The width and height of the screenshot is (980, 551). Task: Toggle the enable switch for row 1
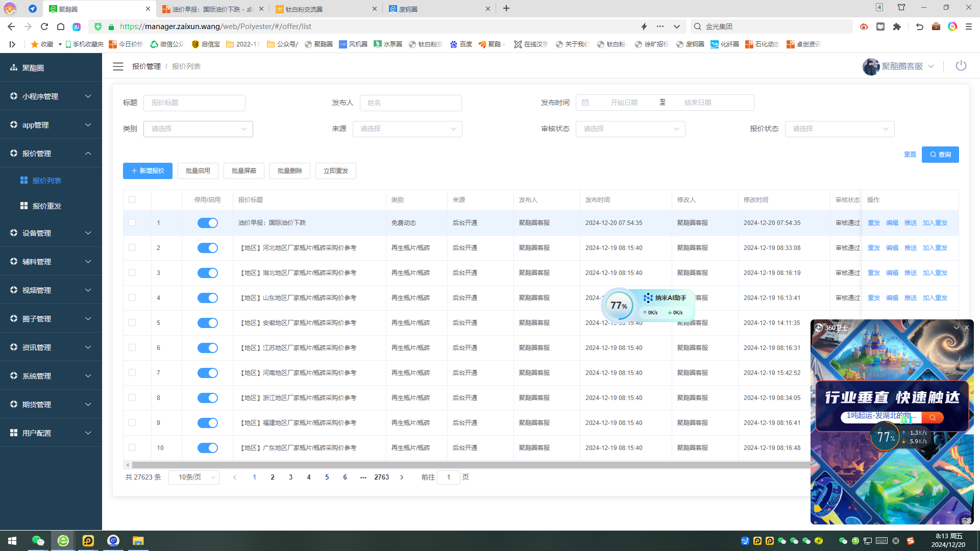pos(207,223)
